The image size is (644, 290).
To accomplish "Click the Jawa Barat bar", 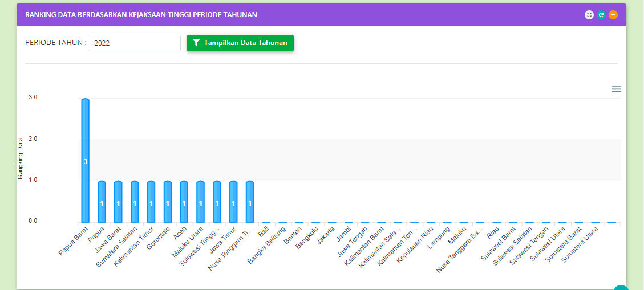I will (118, 202).
